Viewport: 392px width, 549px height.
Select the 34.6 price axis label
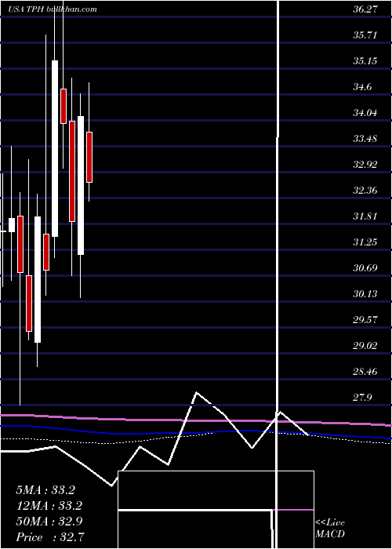tap(362, 87)
